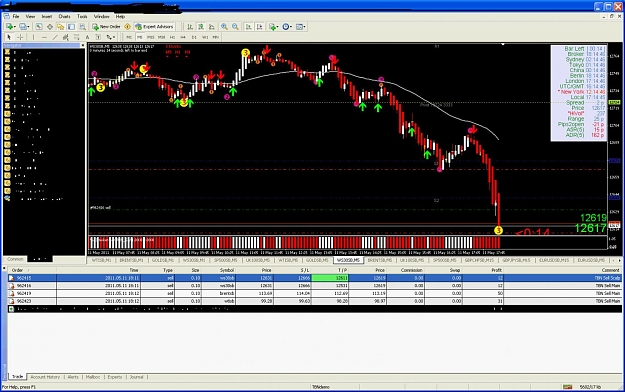This screenshot has width=625, height=392.
Task: Switch to M1 timeframe
Action: tap(129, 37)
